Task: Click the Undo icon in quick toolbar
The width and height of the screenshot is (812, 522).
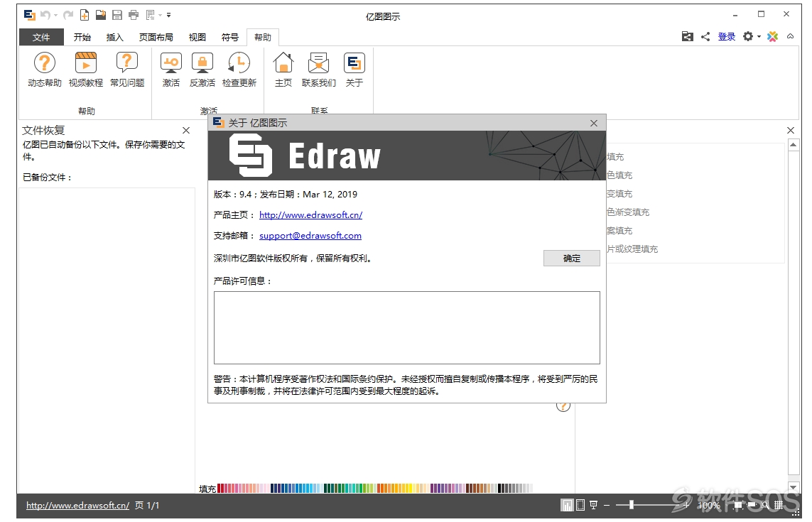Action: [45, 15]
